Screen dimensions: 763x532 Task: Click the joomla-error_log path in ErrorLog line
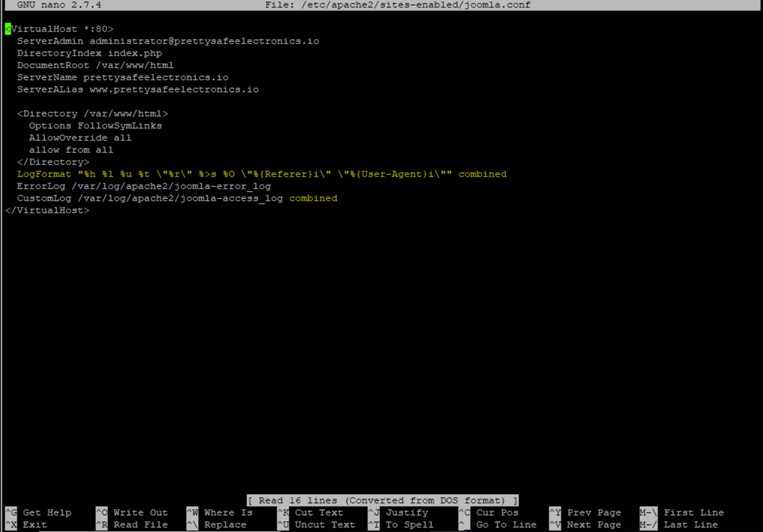pyautogui.click(x=171, y=186)
